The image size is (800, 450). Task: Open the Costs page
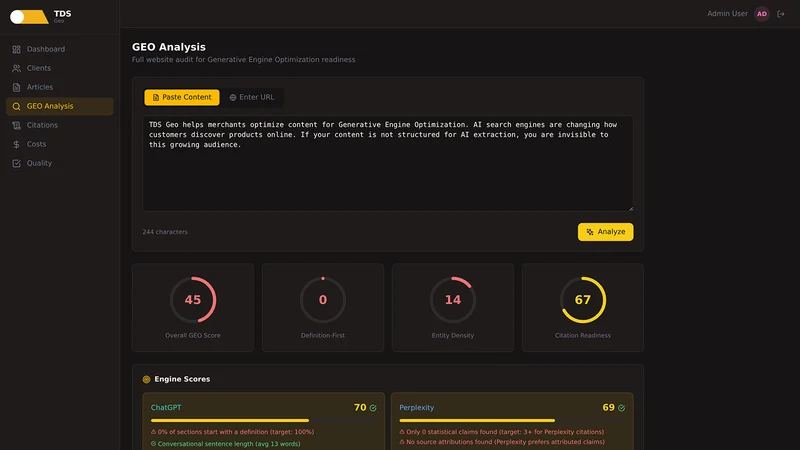pos(60,144)
